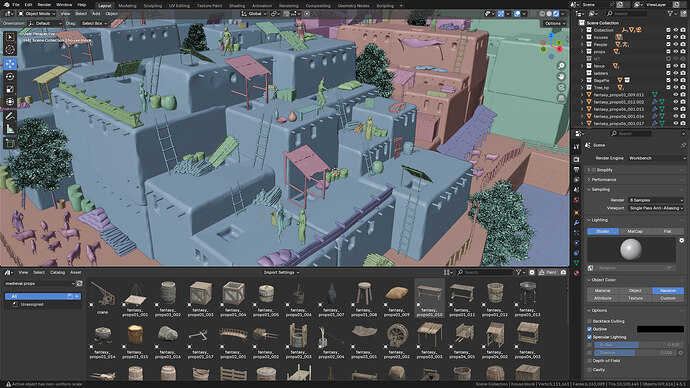
Task: Open the Object Data green triangle tab
Action: point(576,263)
